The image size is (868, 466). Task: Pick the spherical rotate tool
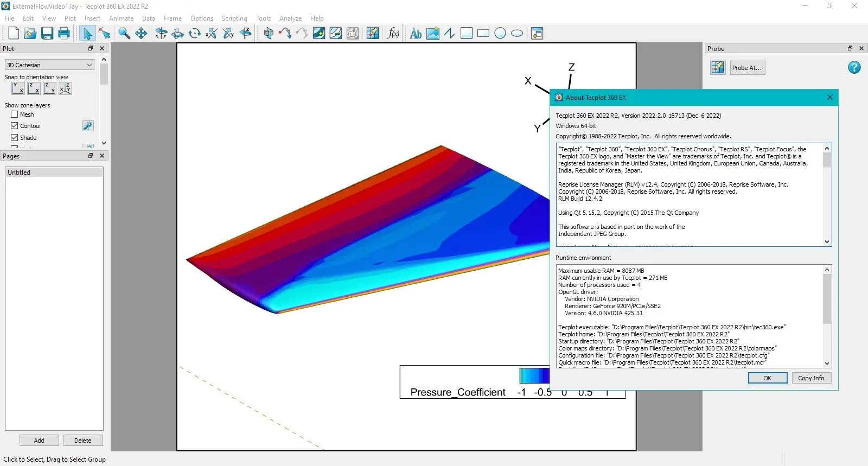click(x=161, y=34)
